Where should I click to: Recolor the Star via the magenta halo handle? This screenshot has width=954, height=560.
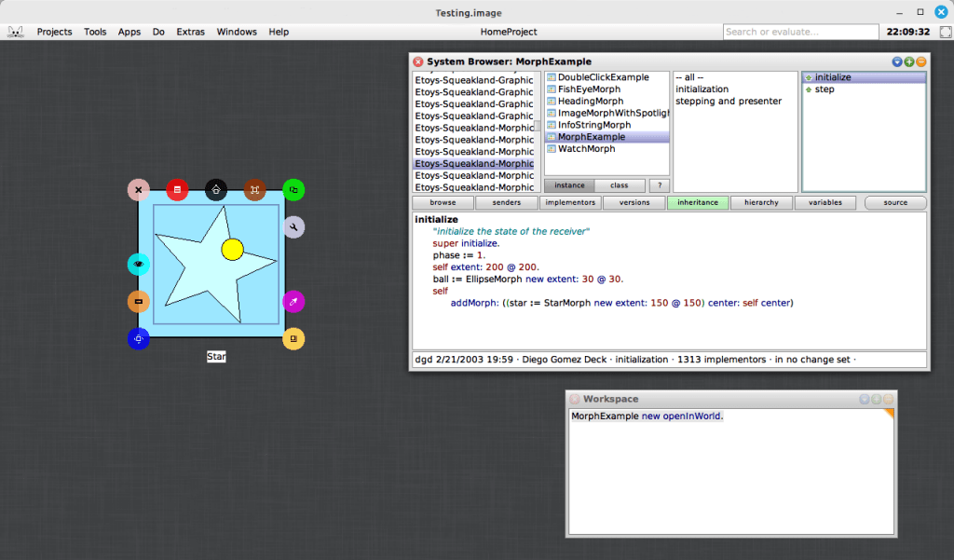click(x=293, y=301)
